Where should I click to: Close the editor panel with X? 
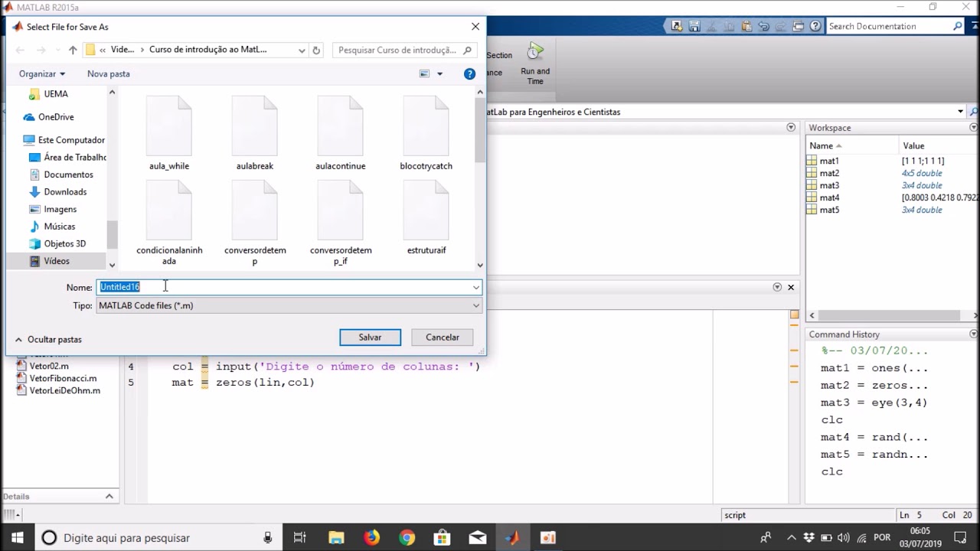791,287
